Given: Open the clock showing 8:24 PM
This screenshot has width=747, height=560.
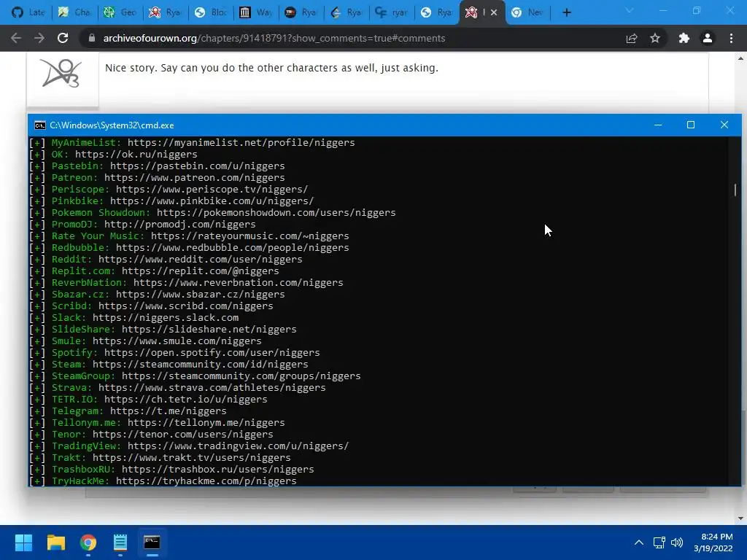Looking at the screenshot, I should (x=713, y=542).
